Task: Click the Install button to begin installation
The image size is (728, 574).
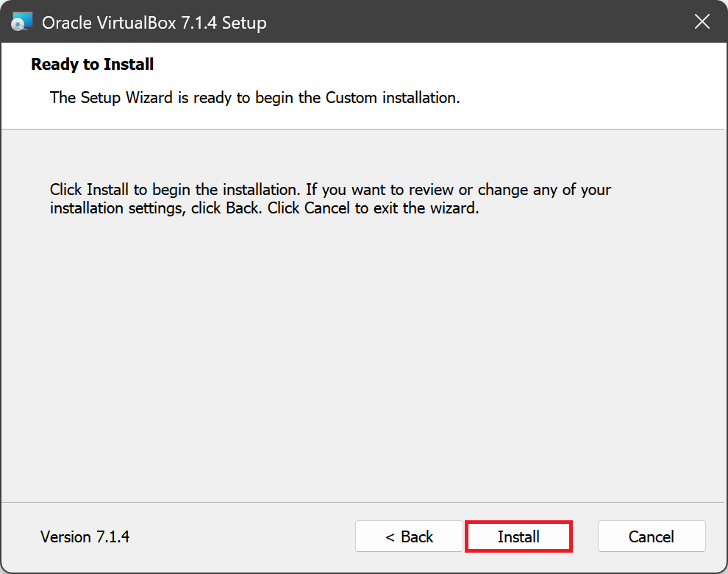Action: pyautogui.click(x=518, y=536)
